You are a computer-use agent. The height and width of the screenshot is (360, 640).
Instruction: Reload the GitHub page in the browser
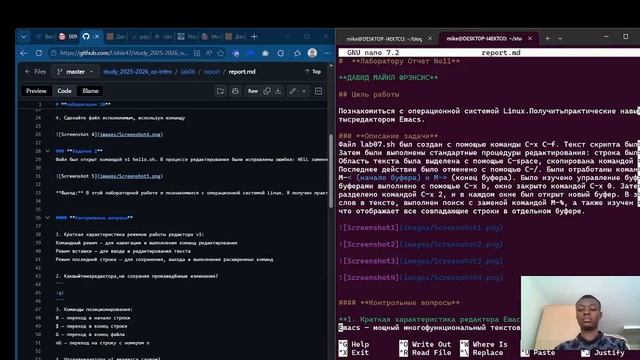point(39,53)
